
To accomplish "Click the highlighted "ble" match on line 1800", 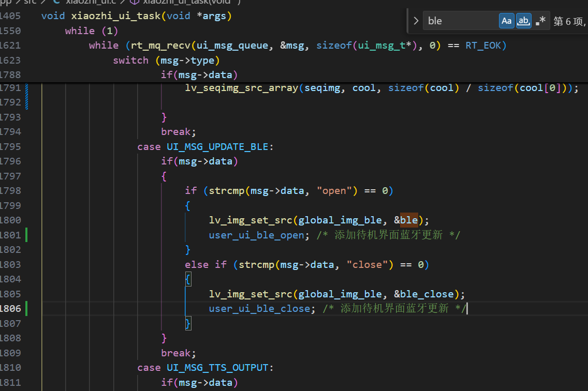I will point(409,220).
